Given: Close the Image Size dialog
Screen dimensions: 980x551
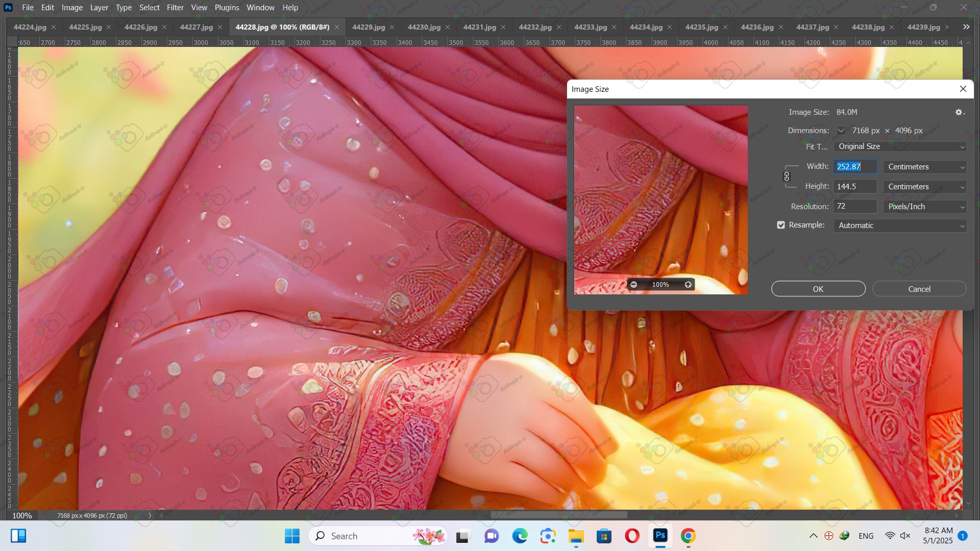Looking at the screenshot, I should pyautogui.click(x=963, y=89).
